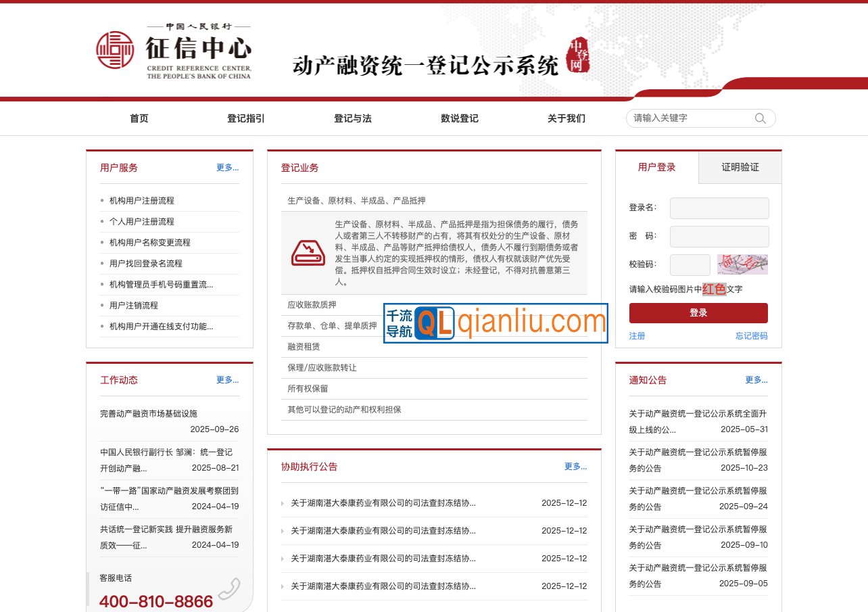Click the mortgage equipment icon beside 抵押 description
Image resolution: width=868 pixels, height=612 pixels.
click(308, 253)
